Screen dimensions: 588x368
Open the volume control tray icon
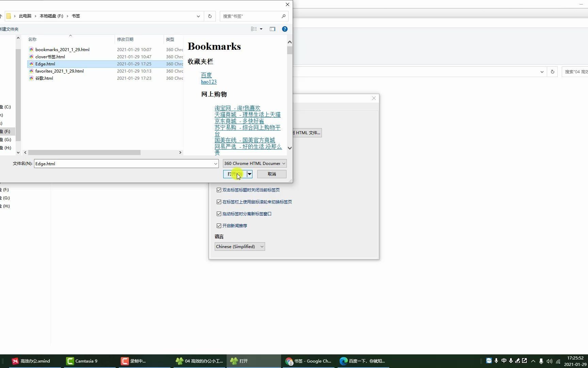[550, 361]
